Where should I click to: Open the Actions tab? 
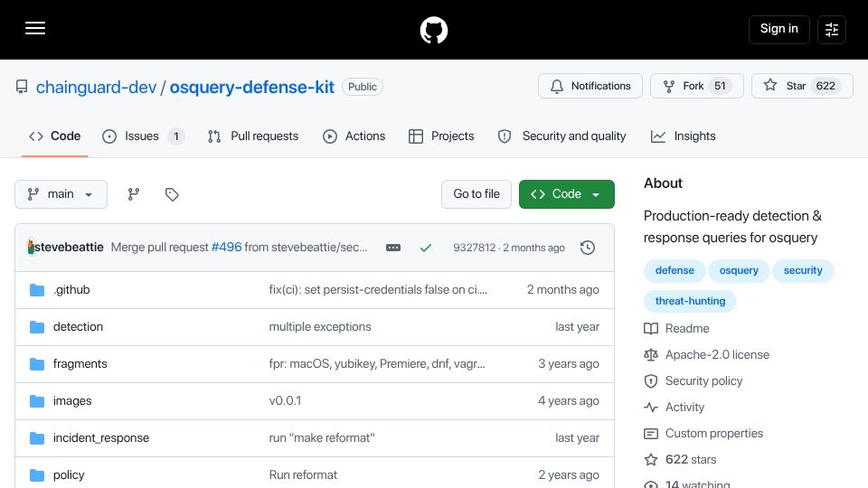[354, 136]
